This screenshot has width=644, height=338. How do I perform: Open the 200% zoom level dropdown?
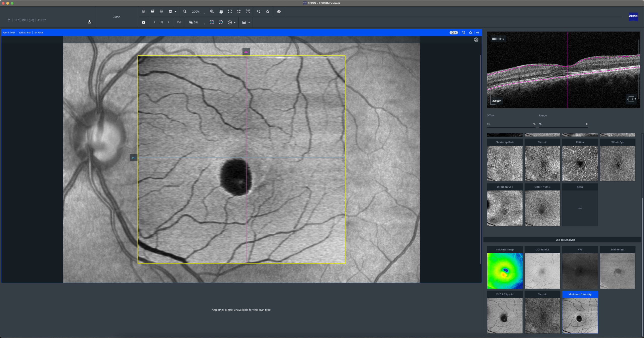tap(198, 12)
